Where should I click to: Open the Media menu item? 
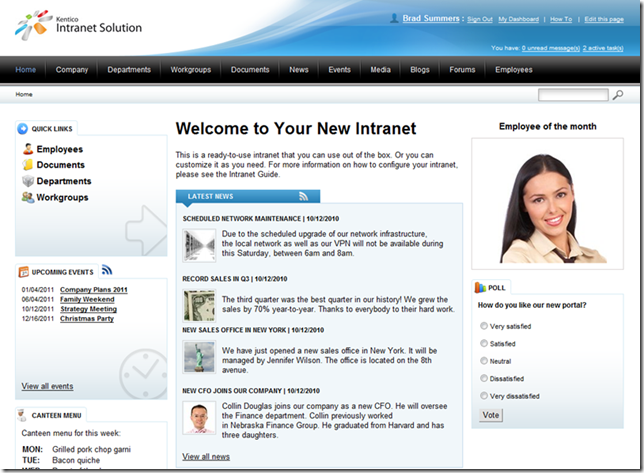(x=380, y=69)
